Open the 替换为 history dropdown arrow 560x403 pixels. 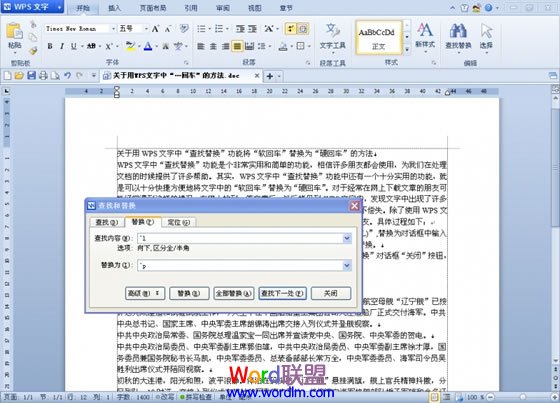(347, 265)
